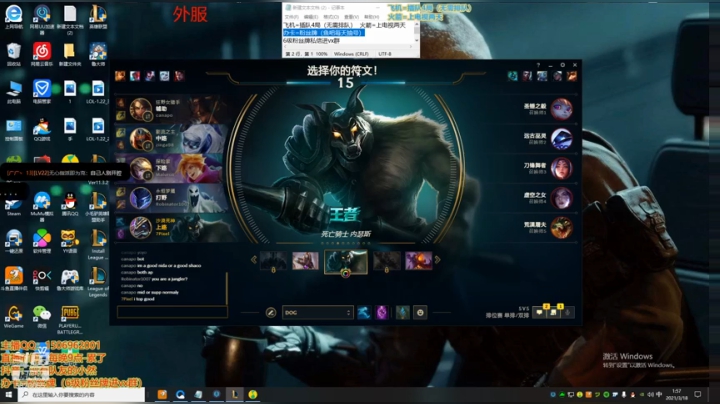
Task: Open 微信 WeChat desktop icon
Action: click(42, 316)
